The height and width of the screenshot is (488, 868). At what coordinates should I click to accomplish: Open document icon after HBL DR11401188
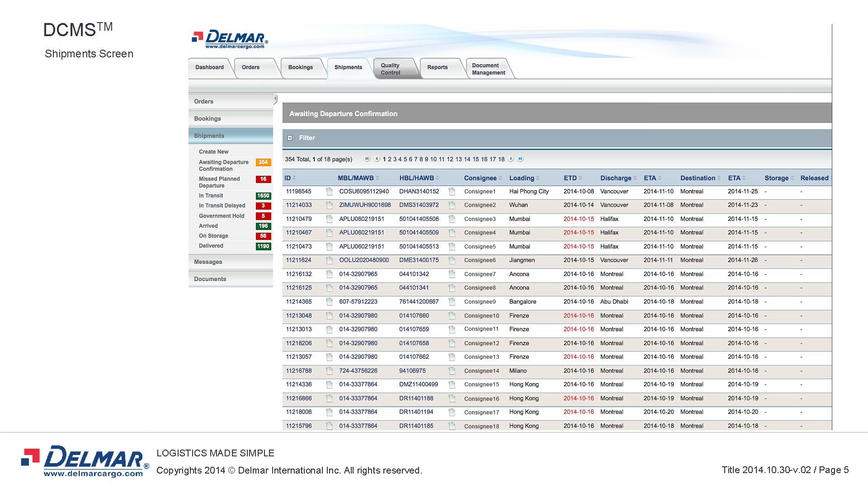tap(452, 399)
